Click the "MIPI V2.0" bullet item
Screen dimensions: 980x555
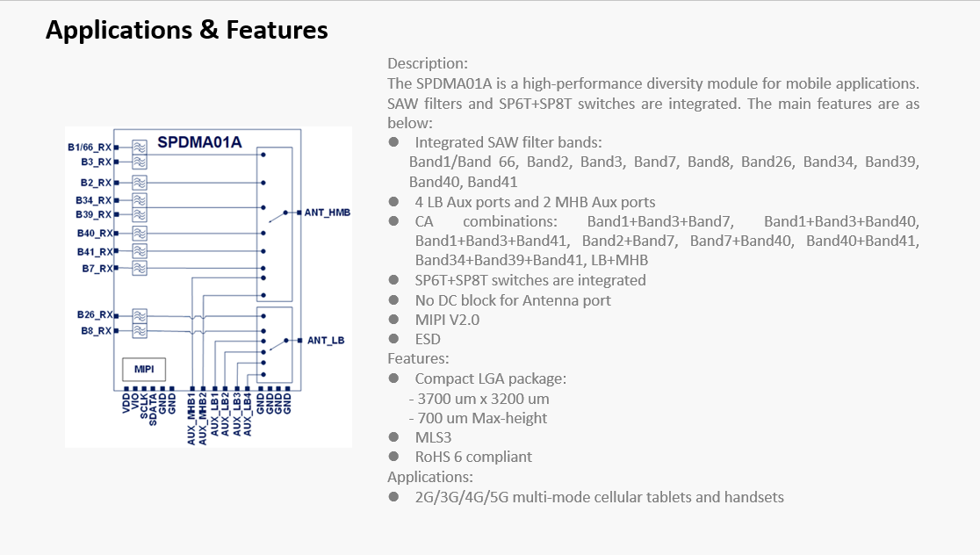447,320
